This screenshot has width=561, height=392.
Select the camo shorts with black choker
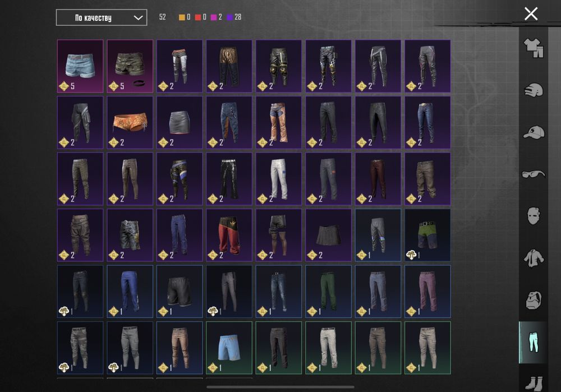130,66
